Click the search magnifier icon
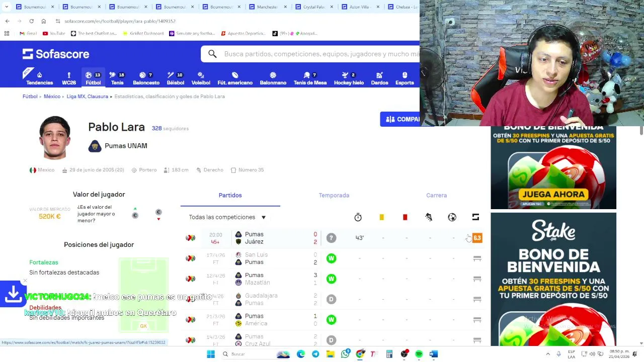 [x=212, y=54]
